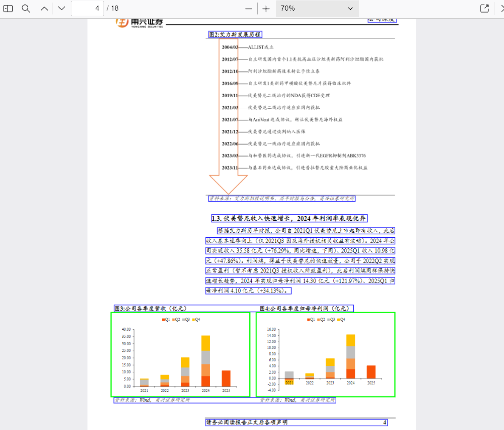Click the Yongxing Securities logo in header
The height and width of the screenshot is (430, 504).
[x=139, y=23]
